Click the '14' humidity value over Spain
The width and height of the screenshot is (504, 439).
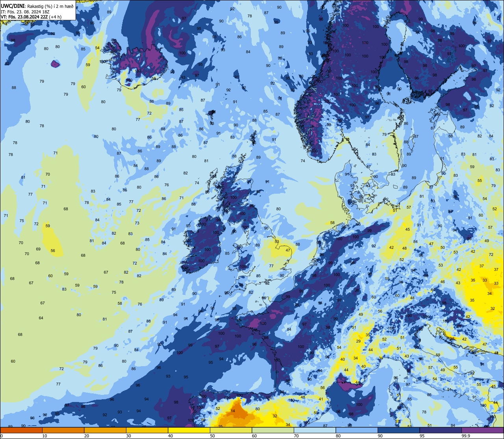(233, 411)
